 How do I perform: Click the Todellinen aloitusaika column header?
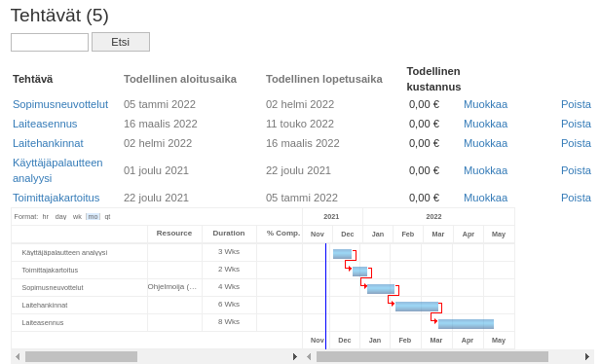(180, 79)
